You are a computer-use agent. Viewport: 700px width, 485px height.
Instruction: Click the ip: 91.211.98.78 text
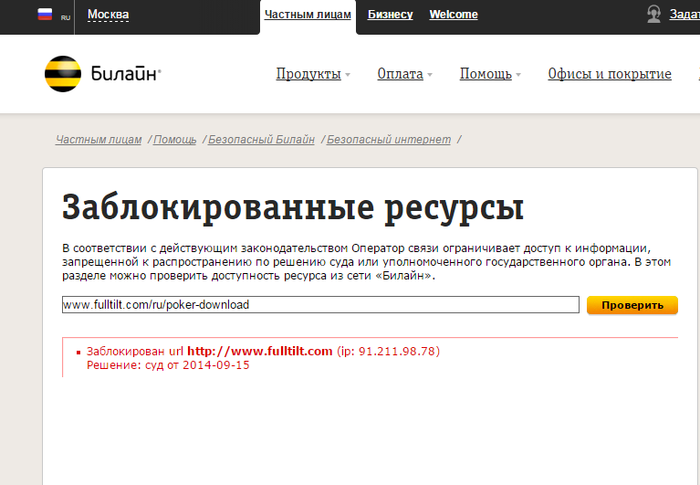tap(388, 351)
